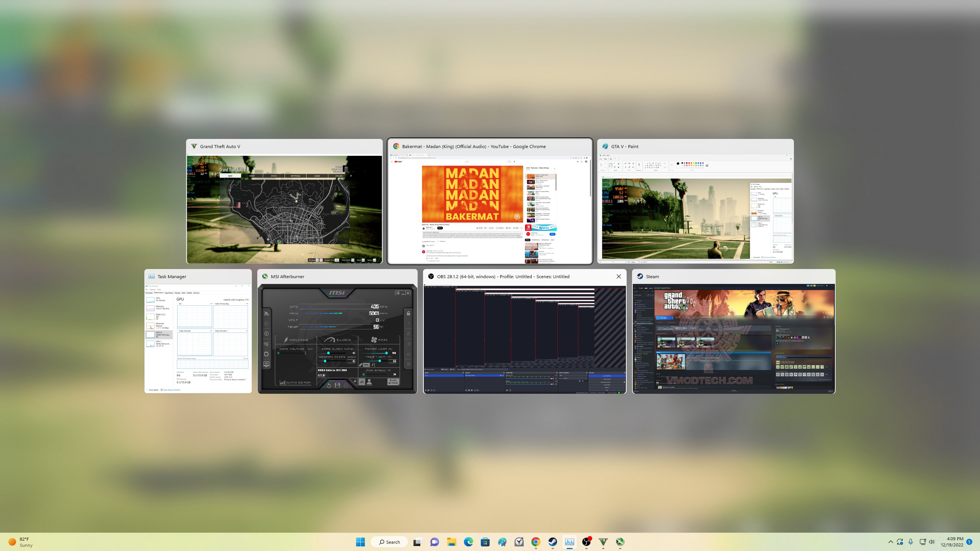980x551 pixels.
Task: Close the OBS window from task switcher
Action: click(619, 276)
